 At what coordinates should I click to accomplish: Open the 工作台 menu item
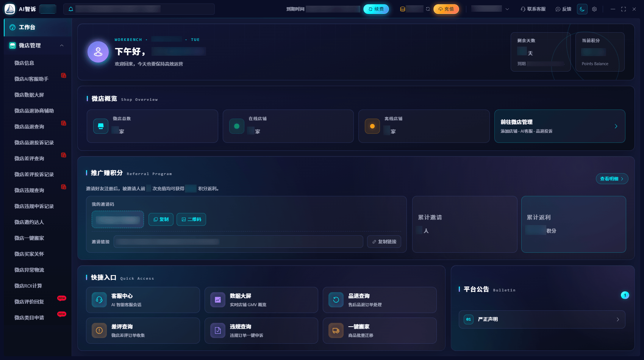38,27
